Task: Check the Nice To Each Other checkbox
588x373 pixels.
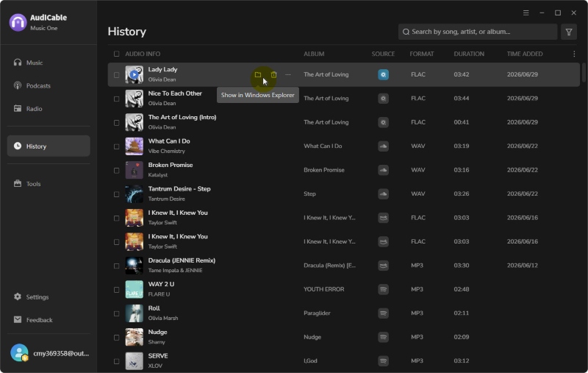Action: click(116, 99)
